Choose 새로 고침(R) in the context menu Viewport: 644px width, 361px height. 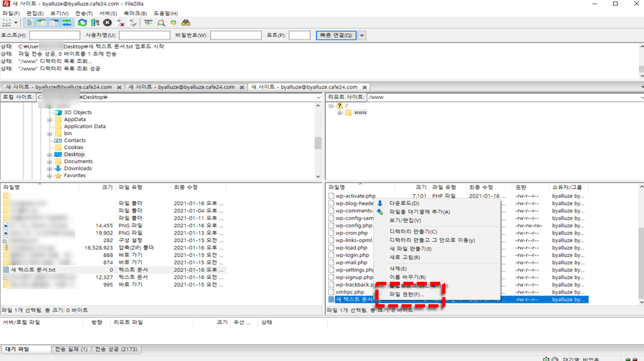(436, 258)
